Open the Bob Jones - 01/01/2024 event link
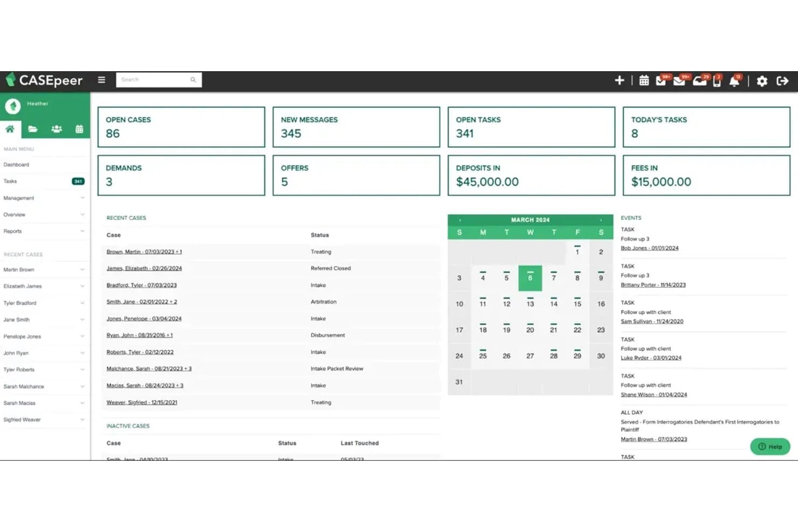The image size is (798, 532). 650,248
